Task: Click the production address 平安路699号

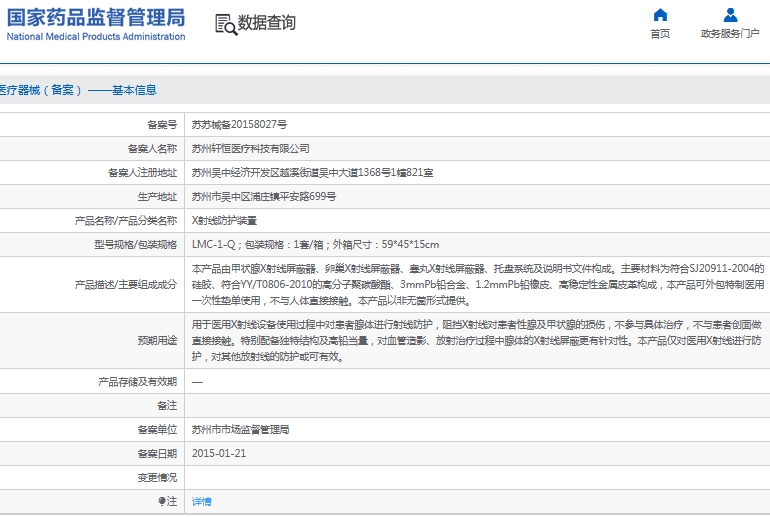Action: (264, 197)
